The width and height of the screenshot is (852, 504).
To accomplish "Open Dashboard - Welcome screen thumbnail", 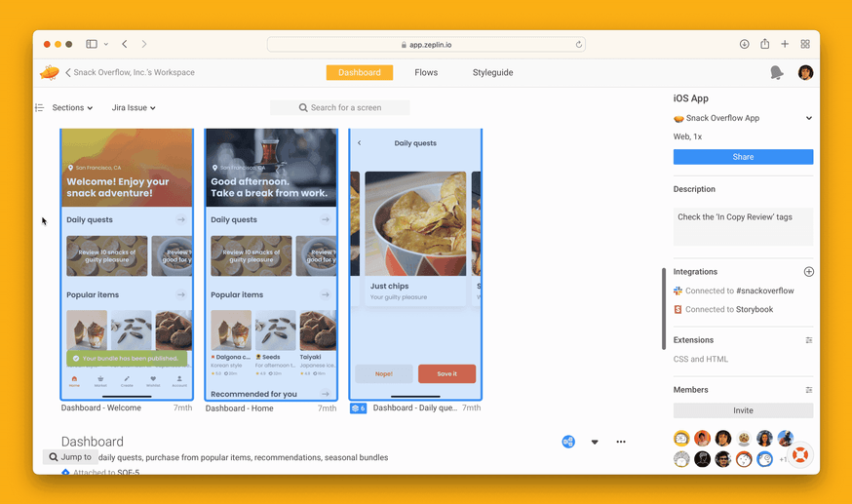I will (x=127, y=264).
